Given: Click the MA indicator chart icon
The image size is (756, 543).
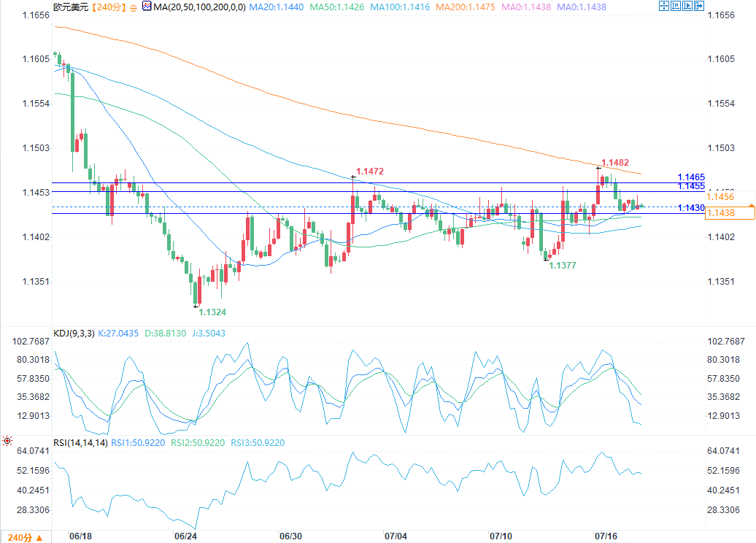Looking at the screenshot, I should [147, 7].
